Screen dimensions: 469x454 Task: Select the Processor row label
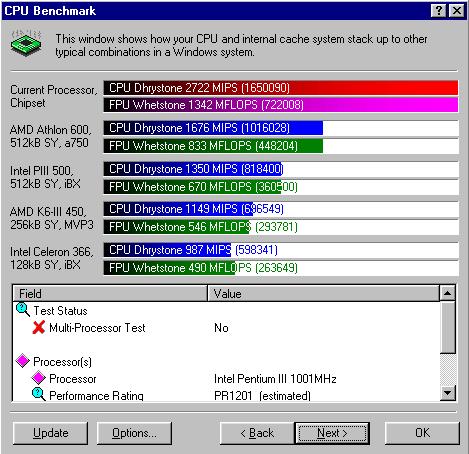point(73,379)
